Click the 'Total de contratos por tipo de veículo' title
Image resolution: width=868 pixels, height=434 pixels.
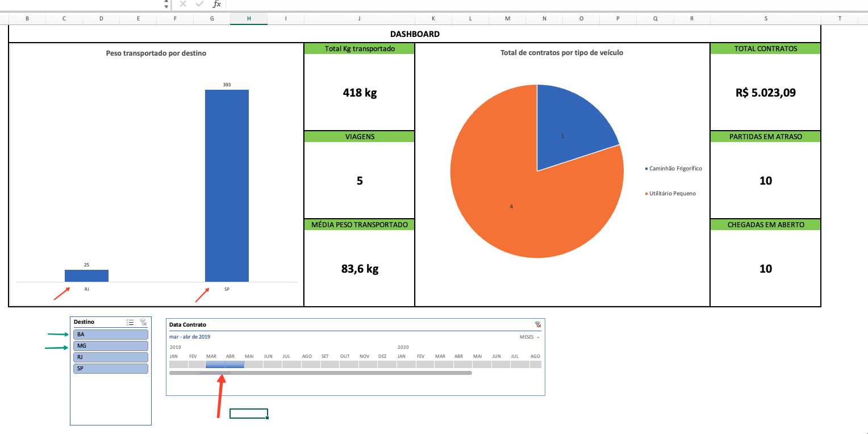click(562, 53)
